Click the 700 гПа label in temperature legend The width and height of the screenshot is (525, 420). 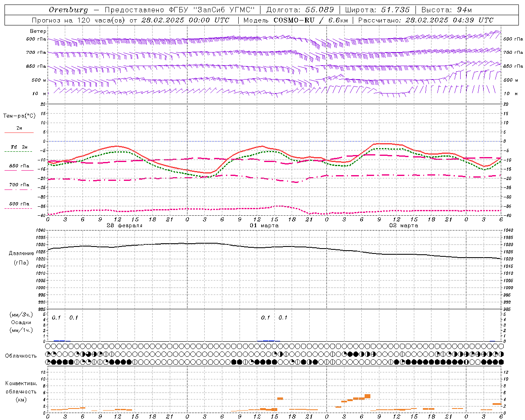pos(19,185)
